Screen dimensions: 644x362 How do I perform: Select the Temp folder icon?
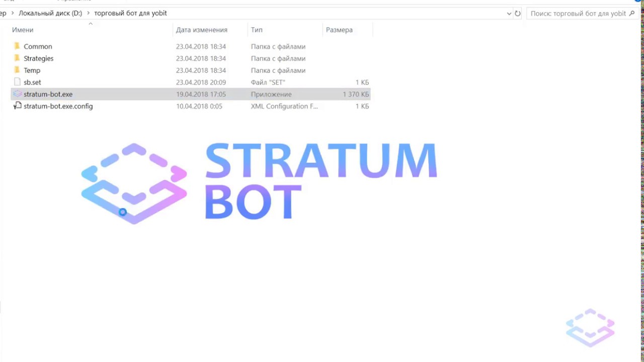click(x=17, y=70)
